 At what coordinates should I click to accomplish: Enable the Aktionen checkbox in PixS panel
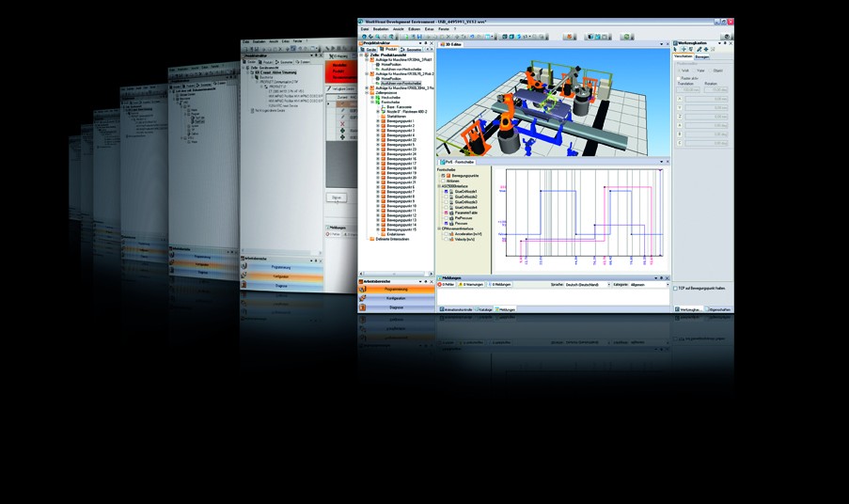coord(443,181)
